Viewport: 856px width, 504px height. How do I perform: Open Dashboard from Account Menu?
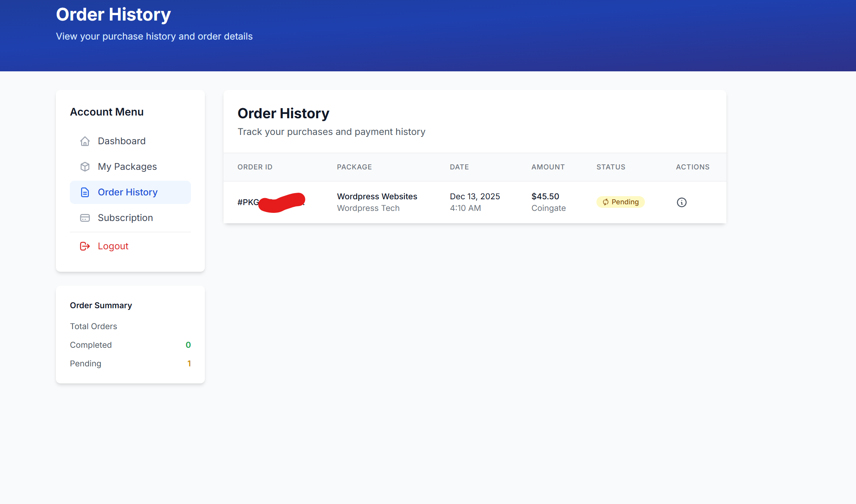pyautogui.click(x=130, y=141)
